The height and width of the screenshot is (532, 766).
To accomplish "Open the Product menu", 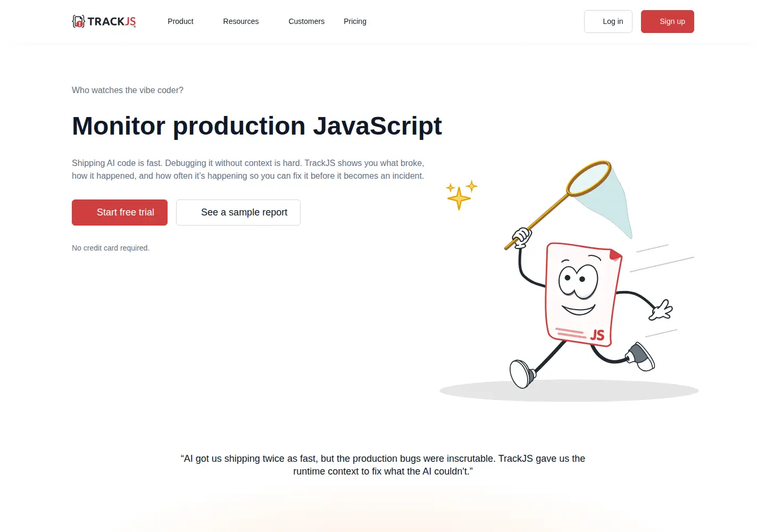I will [180, 21].
